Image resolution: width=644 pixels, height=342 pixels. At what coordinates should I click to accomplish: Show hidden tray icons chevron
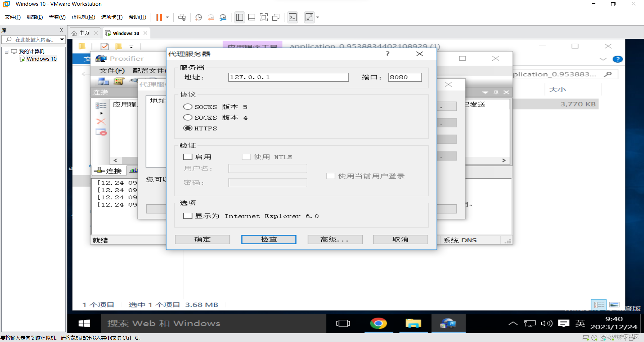click(513, 323)
